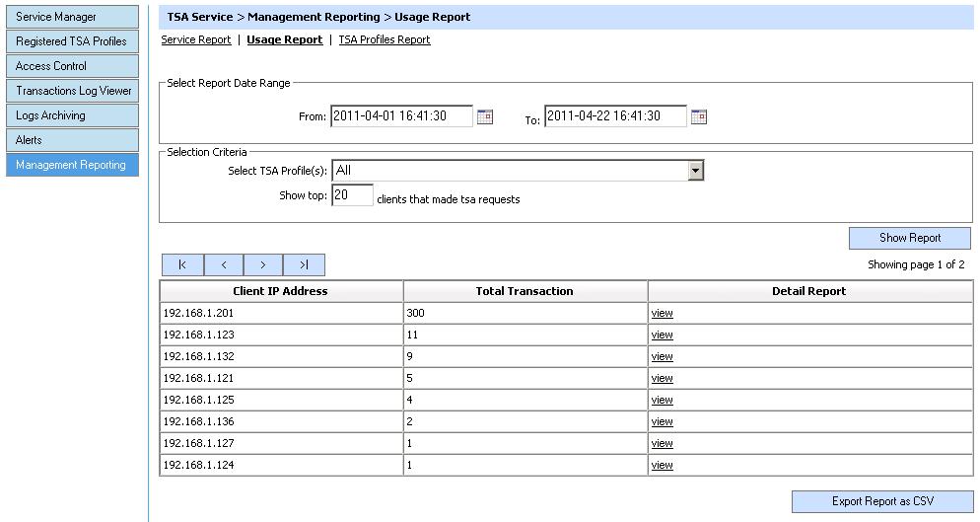Screen dimensions: 980x522
Task: Go to first page of results
Action: click(182, 264)
